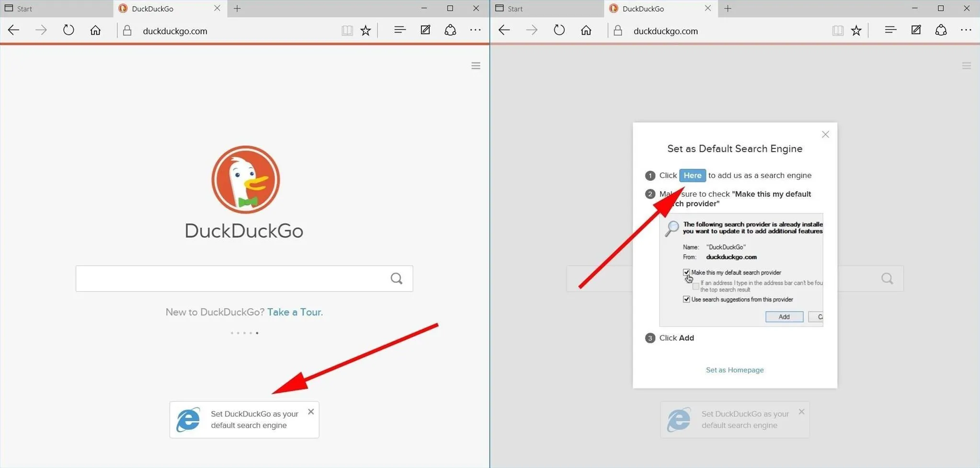
Task: Close the DuckDuckGo tab in left window
Action: click(x=217, y=8)
